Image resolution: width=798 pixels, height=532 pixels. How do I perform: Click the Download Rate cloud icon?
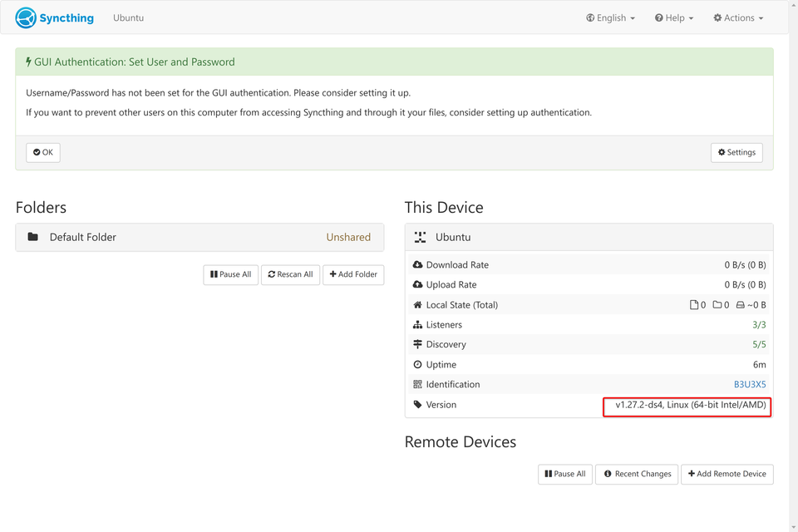click(417, 264)
